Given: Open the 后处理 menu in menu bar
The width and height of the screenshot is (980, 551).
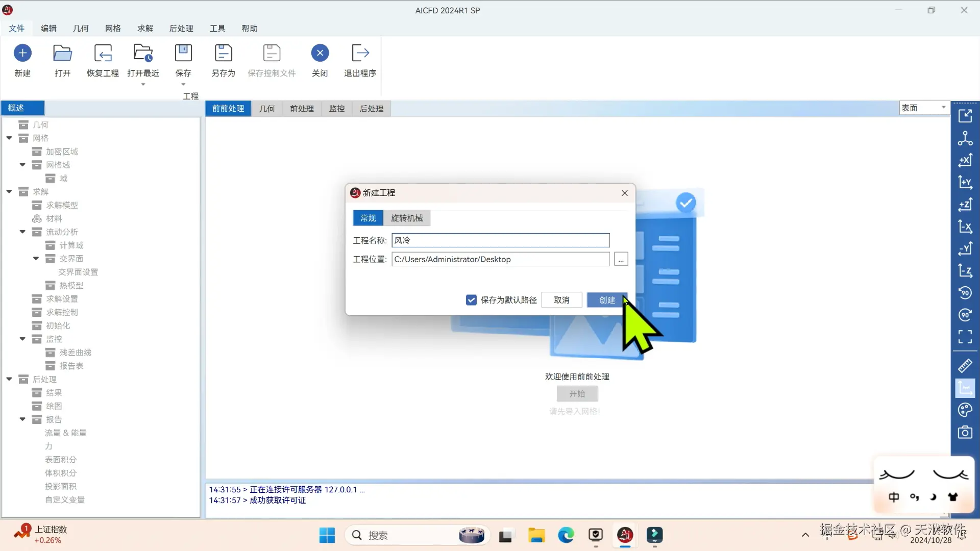Looking at the screenshot, I should point(181,29).
